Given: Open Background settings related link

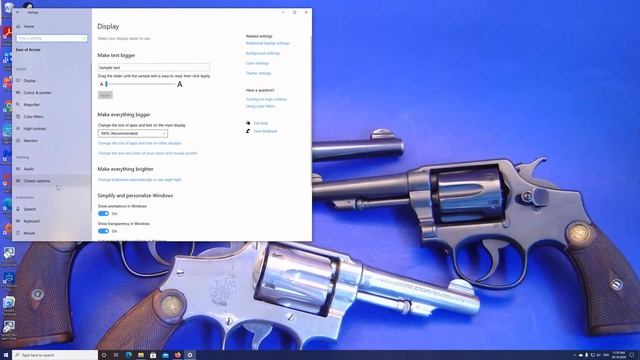Looking at the screenshot, I should [x=262, y=53].
